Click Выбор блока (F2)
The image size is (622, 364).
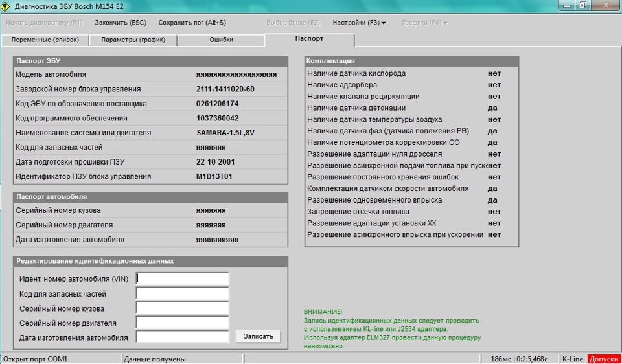tap(293, 23)
